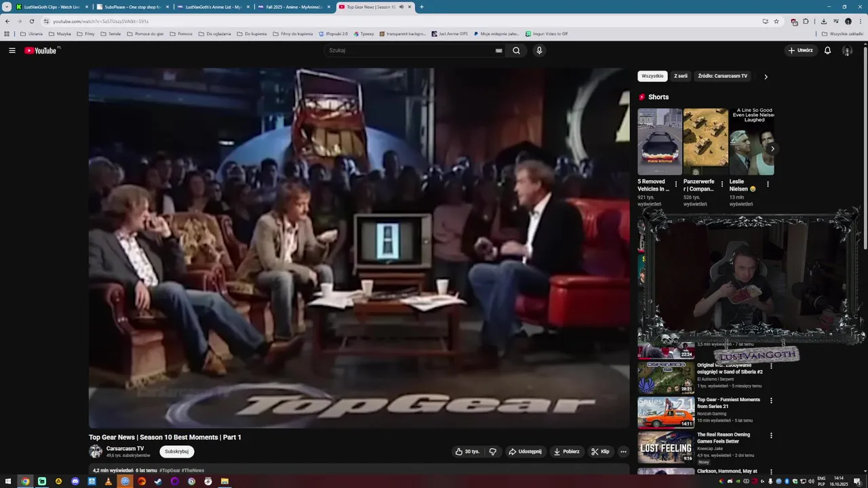Open Windows Start menu
This screenshot has height=488, width=868.
coord(8,481)
